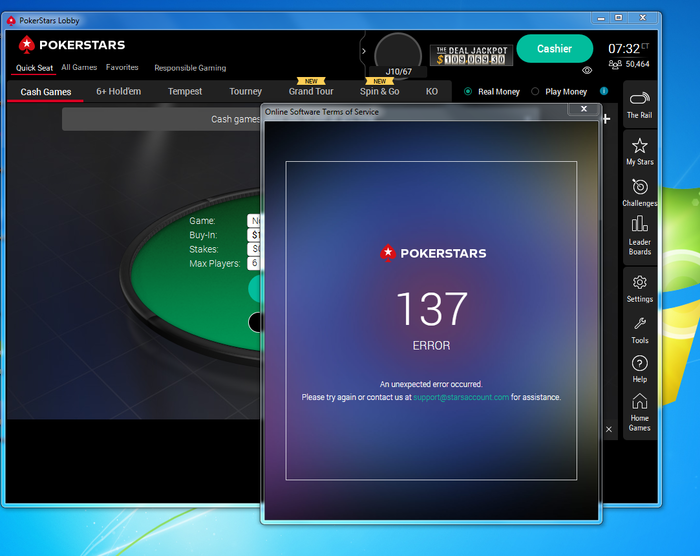Toggle the balance visibility eye icon
The image size is (700, 556).
587,70
